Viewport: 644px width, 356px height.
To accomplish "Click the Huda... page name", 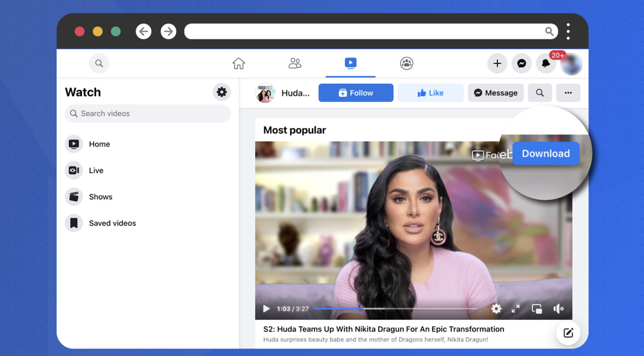I will 295,93.
